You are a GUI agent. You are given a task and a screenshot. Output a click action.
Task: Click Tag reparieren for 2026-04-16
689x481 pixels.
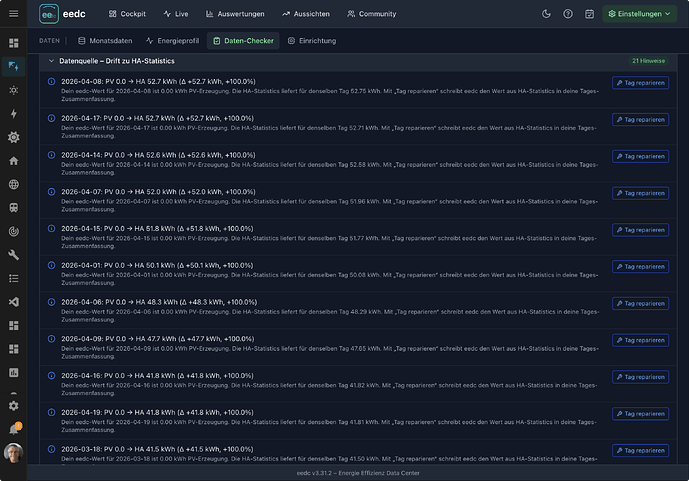point(640,377)
